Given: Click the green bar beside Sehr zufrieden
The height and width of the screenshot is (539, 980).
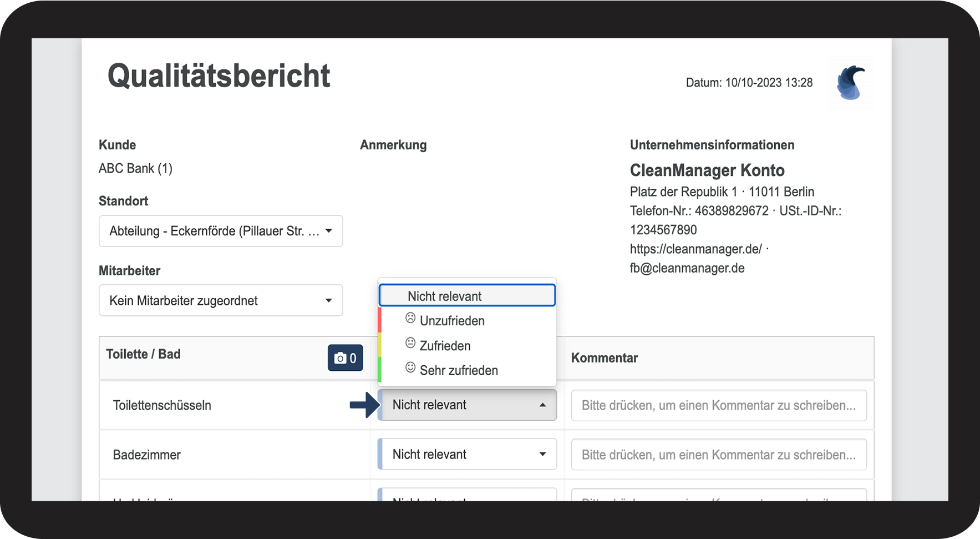Looking at the screenshot, I should coord(380,370).
